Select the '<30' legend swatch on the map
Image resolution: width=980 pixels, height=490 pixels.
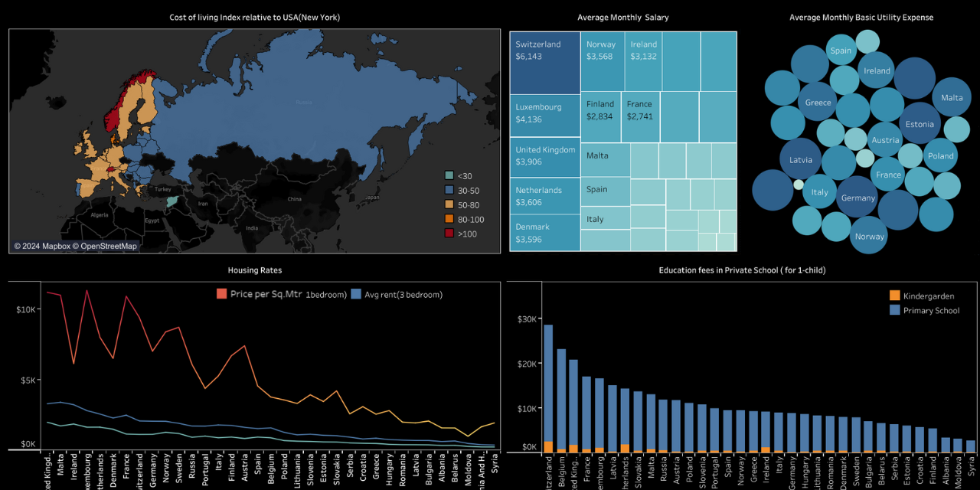[449, 175]
